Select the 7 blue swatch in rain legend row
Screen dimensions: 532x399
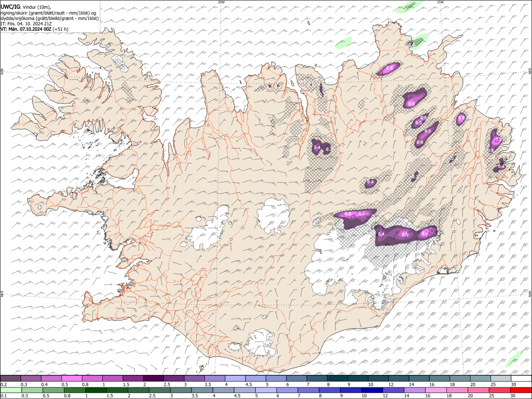(x=308, y=390)
